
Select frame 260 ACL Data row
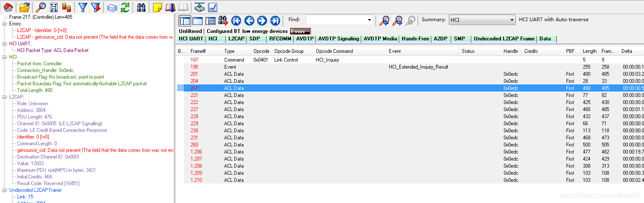pyautogui.click(x=411, y=145)
